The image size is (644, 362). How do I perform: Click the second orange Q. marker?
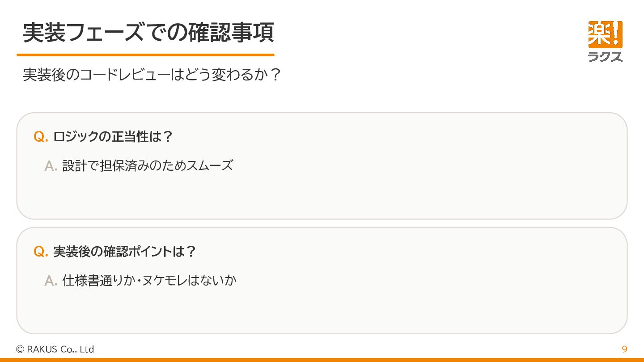pos(41,252)
